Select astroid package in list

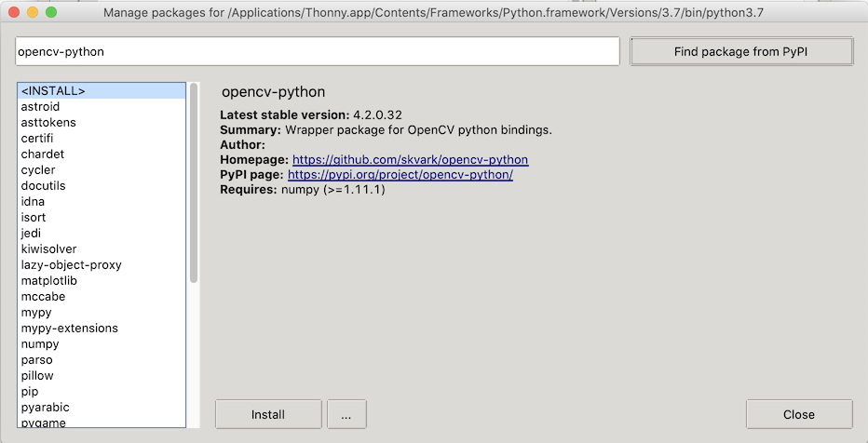(x=40, y=107)
